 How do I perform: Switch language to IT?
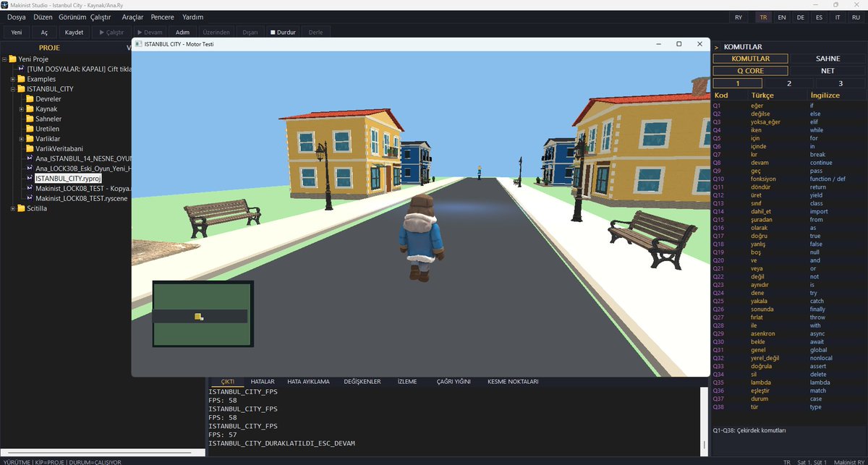pyautogui.click(x=838, y=17)
